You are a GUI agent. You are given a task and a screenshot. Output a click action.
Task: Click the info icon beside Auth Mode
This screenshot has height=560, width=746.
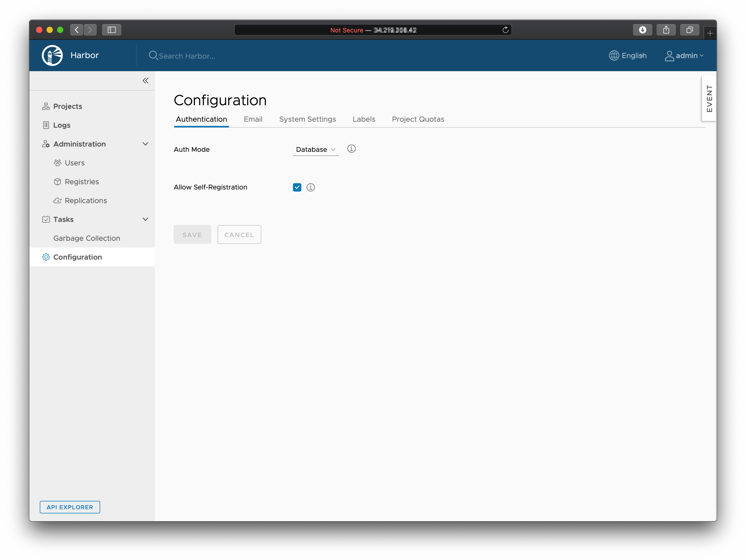click(x=351, y=149)
